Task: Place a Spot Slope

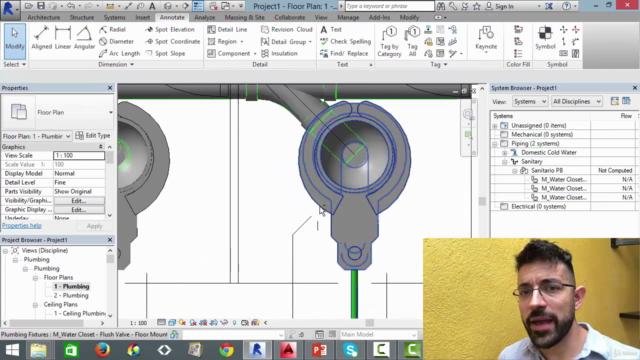Action: [165, 53]
